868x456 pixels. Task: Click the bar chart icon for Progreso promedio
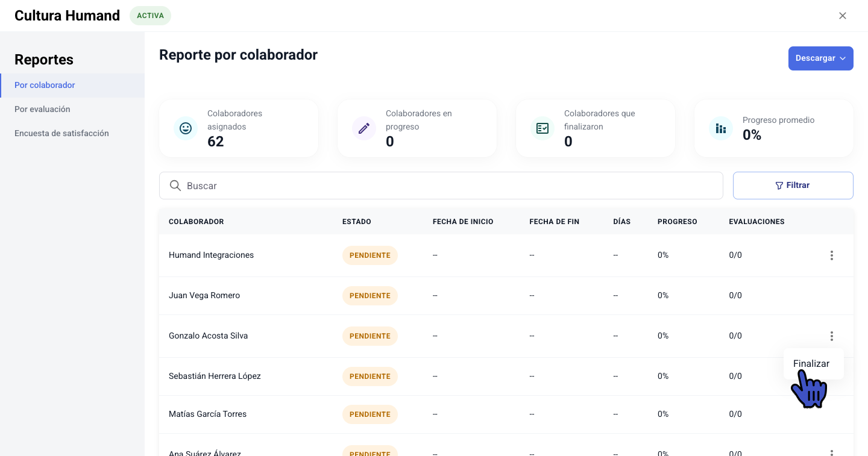click(x=721, y=128)
